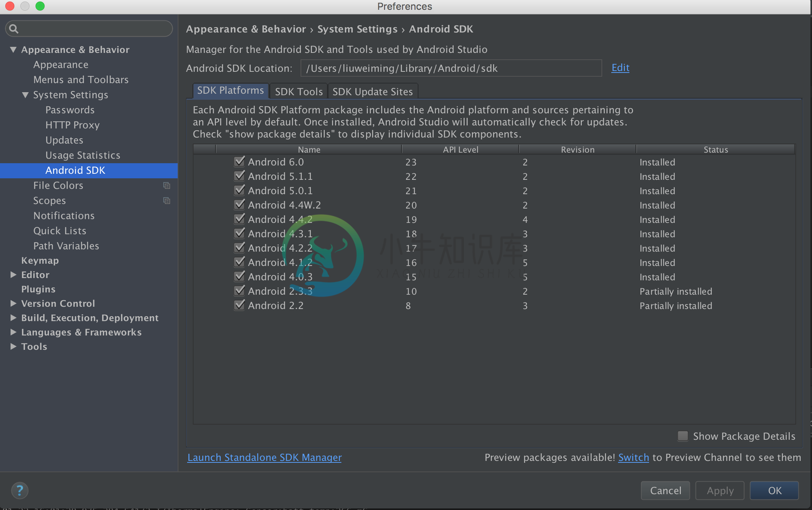Screen dimensions: 812x510
Task: Uncheck the Android 5.1.1 checkbox
Action: 239,176
